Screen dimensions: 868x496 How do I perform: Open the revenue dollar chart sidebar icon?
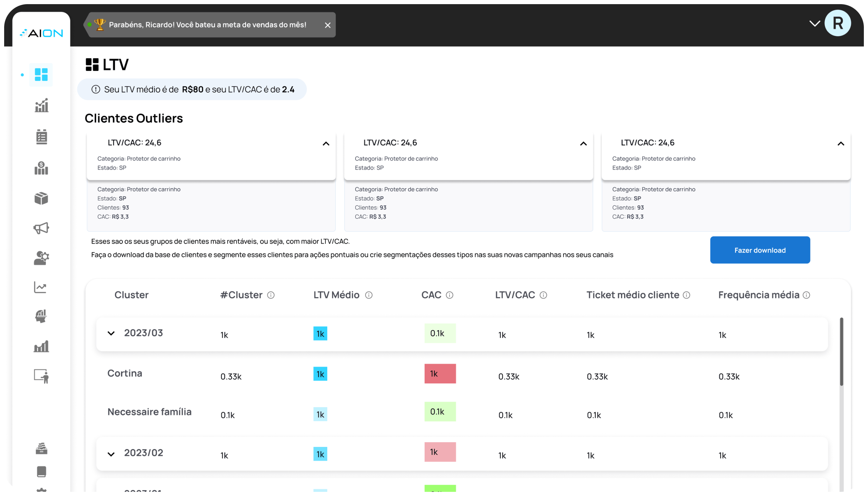point(41,168)
